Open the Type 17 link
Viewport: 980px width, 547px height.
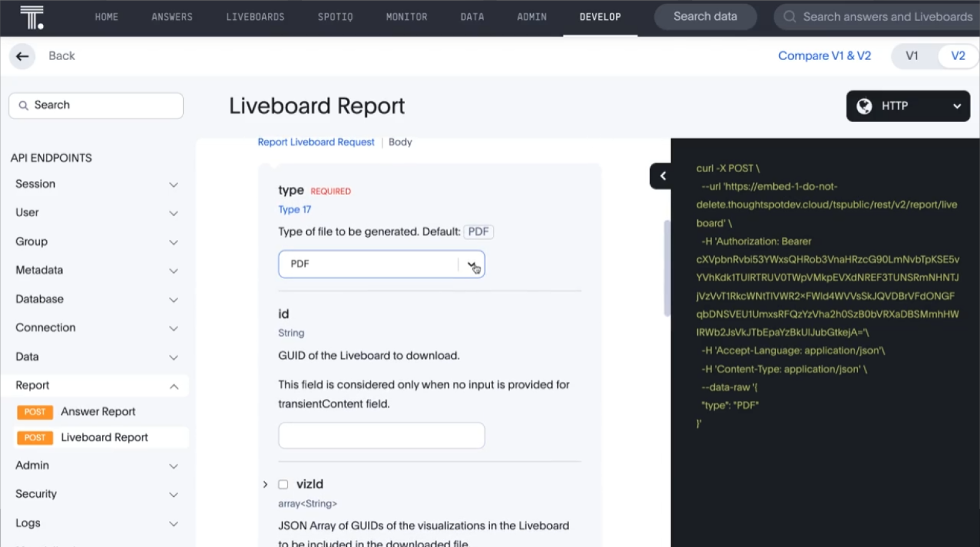click(295, 209)
